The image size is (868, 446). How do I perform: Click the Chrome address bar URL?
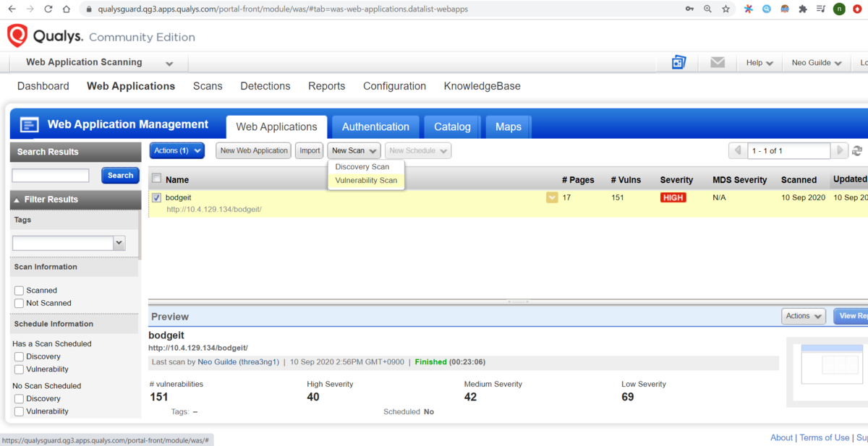tap(283, 9)
